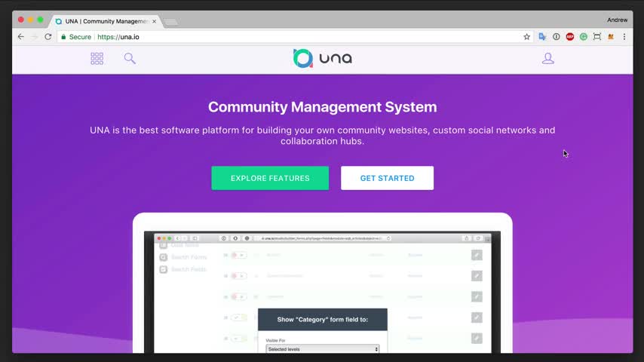Open the Andrew profile switcher
The height and width of the screenshot is (362, 644).
(x=616, y=20)
